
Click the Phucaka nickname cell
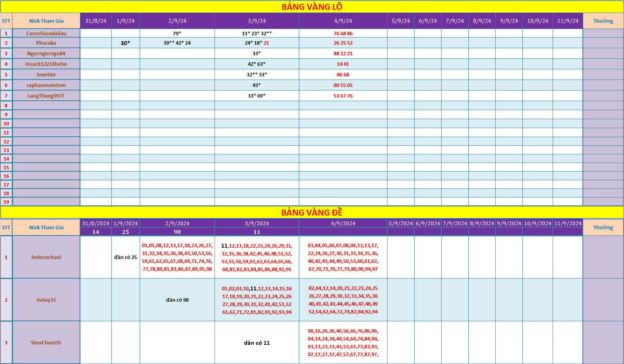[x=46, y=43]
